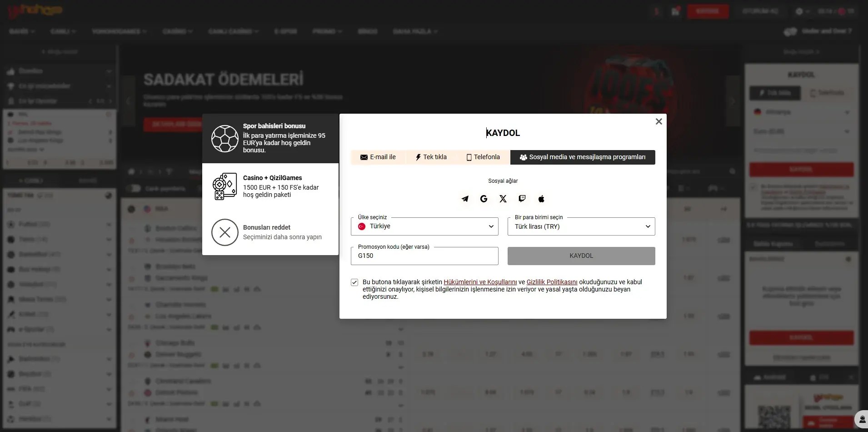Uncheck the terms and conditions checkbox
Screen dimensions: 868x432
[354, 282]
